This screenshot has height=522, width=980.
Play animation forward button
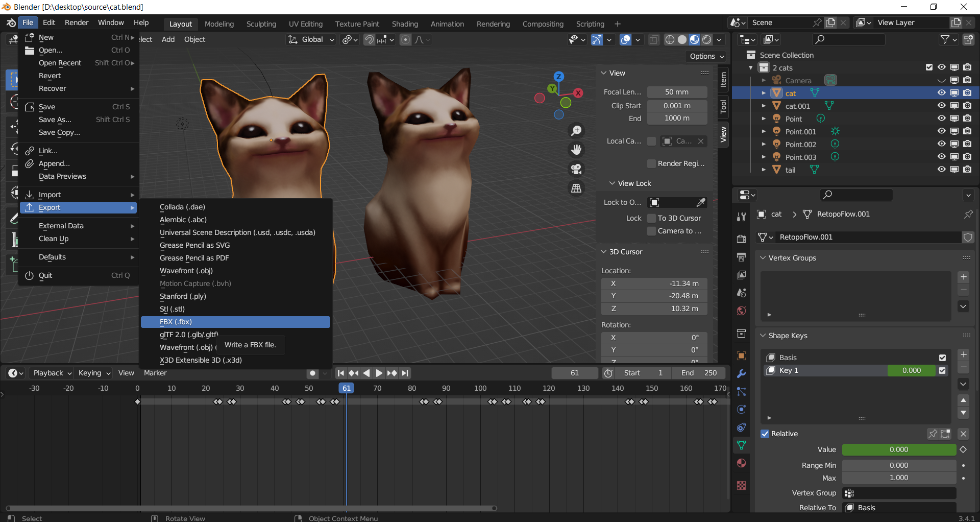(379, 373)
